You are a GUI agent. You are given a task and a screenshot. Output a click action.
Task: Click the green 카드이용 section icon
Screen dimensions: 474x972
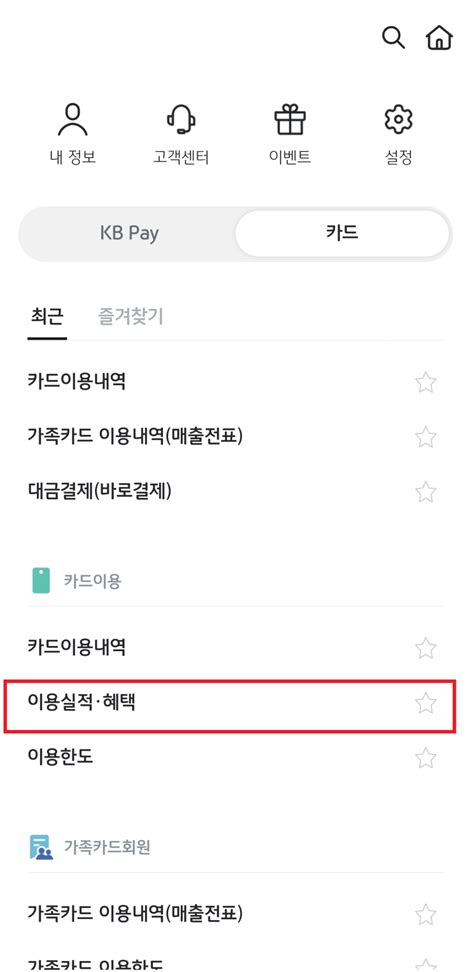pyautogui.click(x=41, y=581)
